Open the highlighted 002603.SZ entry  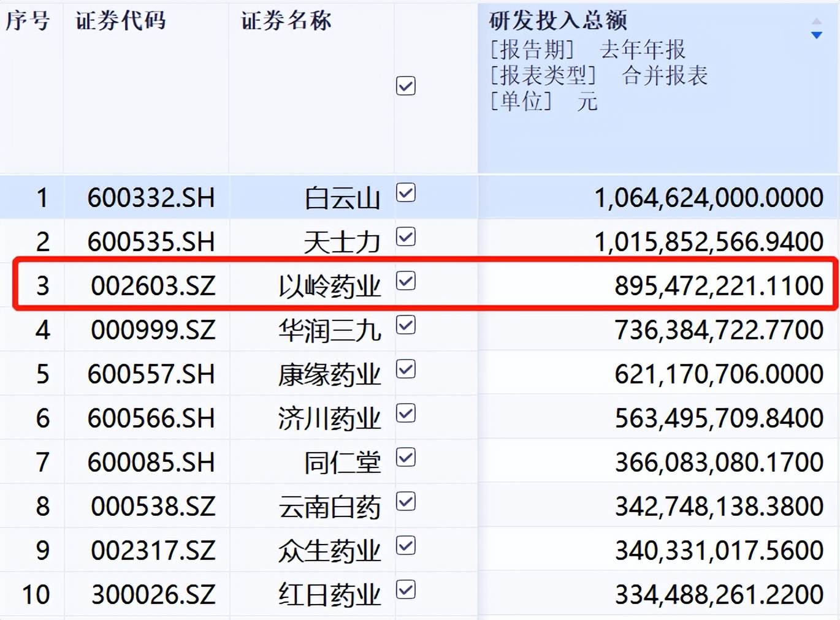pyautogui.click(x=154, y=285)
